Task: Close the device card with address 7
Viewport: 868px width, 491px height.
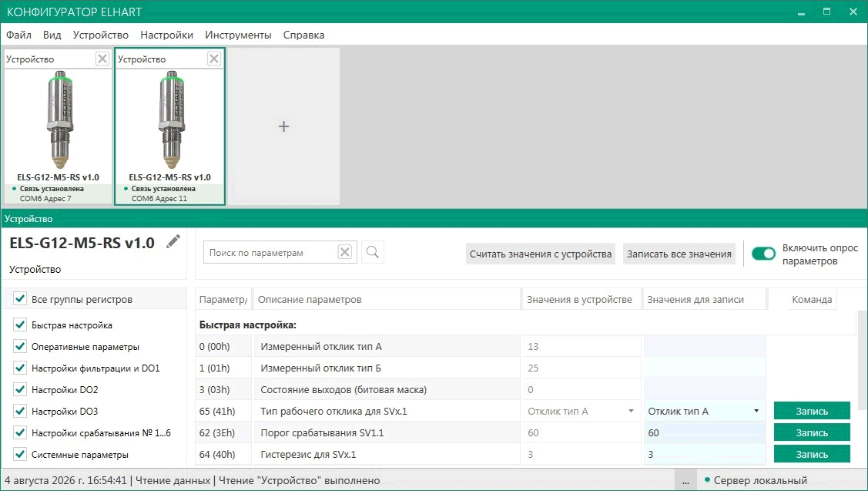Action: tap(102, 59)
